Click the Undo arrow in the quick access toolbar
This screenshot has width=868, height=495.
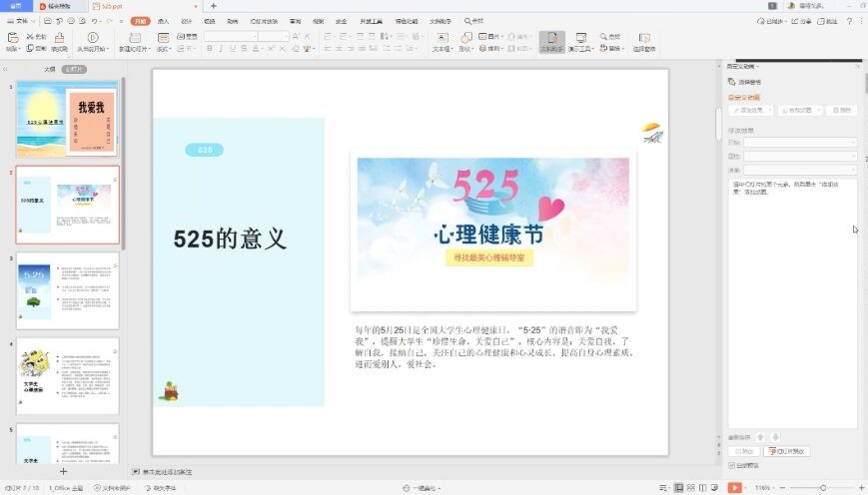tap(95, 20)
